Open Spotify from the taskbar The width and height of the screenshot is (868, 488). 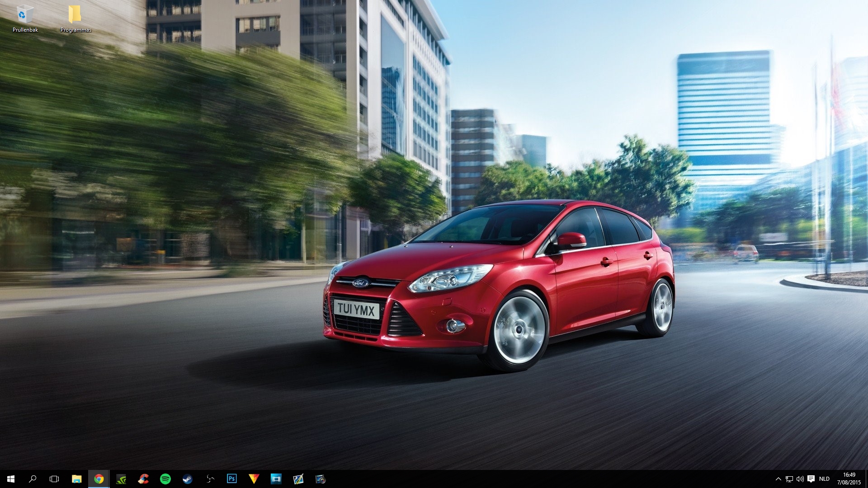click(165, 479)
